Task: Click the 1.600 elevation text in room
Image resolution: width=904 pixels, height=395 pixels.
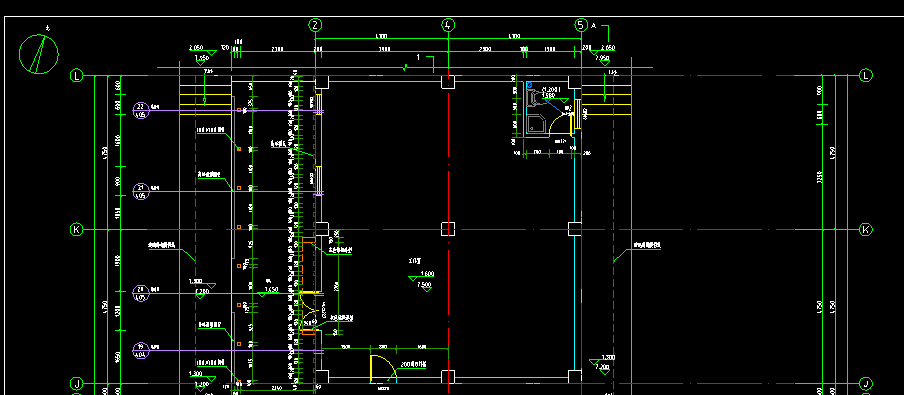Action: (x=427, y=274)
